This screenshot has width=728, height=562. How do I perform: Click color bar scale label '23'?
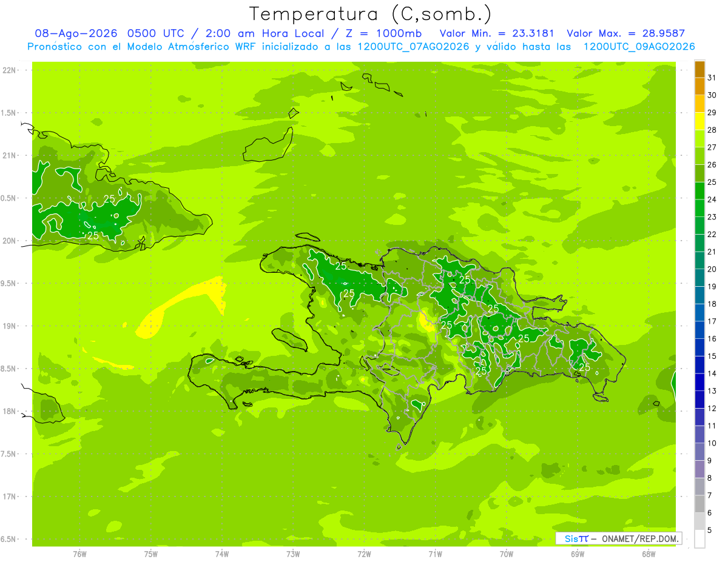pyautogui.click(x=712, y=217)
